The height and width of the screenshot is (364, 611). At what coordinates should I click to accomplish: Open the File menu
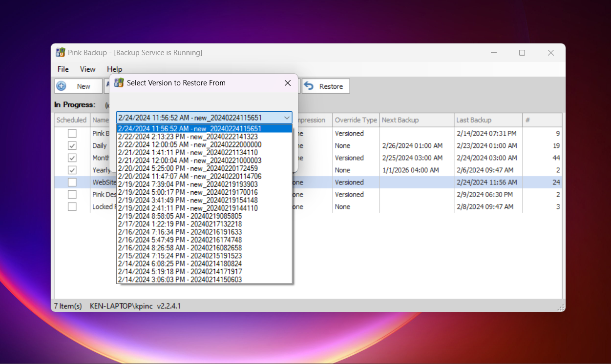[63, 69]
